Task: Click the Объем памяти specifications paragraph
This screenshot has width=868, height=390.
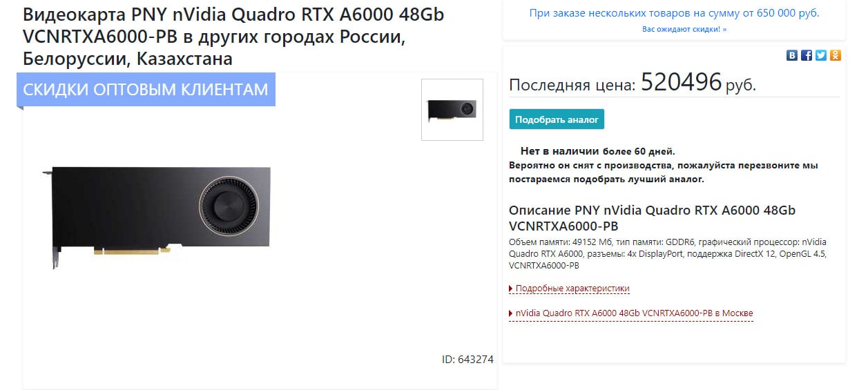Action: (x=667, y=253)
